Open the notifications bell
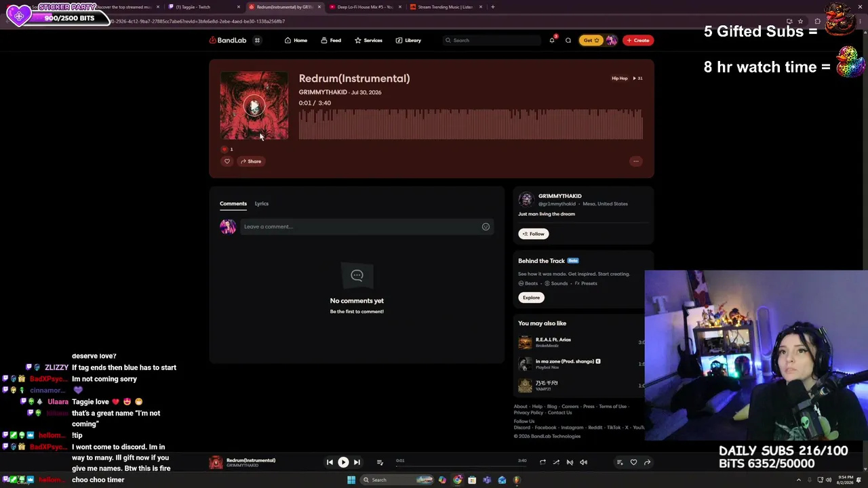 click(552, 40)
